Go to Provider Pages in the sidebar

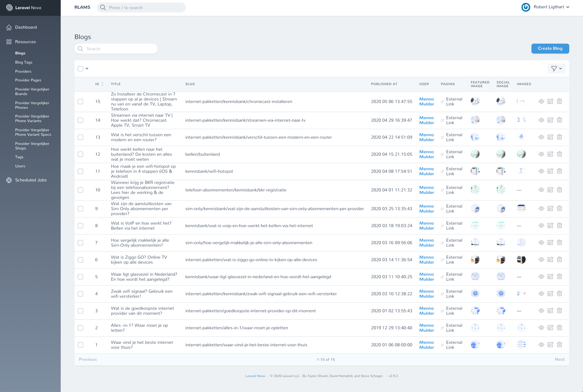coord(28,80)
